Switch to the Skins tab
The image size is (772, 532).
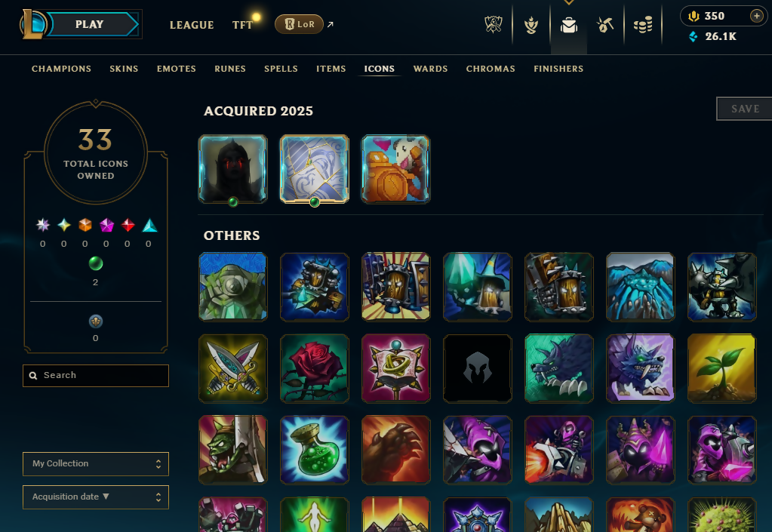(x=124, y=69)
